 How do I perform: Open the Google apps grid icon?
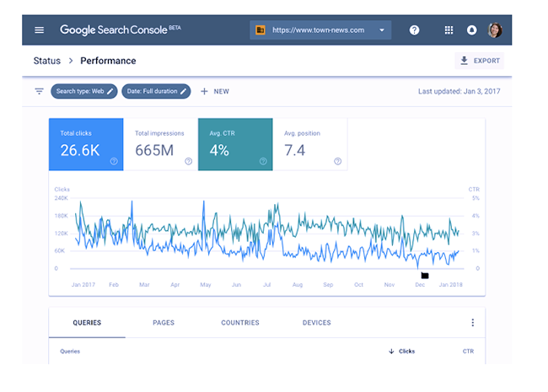pos(449,30)
